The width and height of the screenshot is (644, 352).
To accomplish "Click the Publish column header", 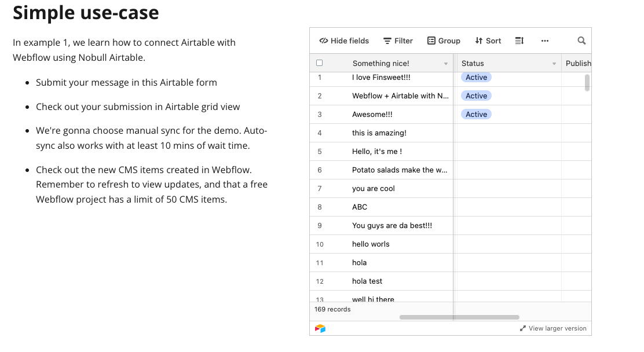I will [x=577, y=63].
